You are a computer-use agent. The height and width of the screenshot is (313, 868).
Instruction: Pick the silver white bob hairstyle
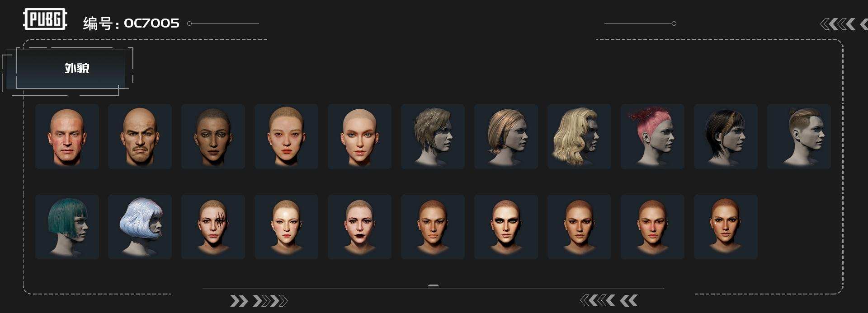pos(140,227)
